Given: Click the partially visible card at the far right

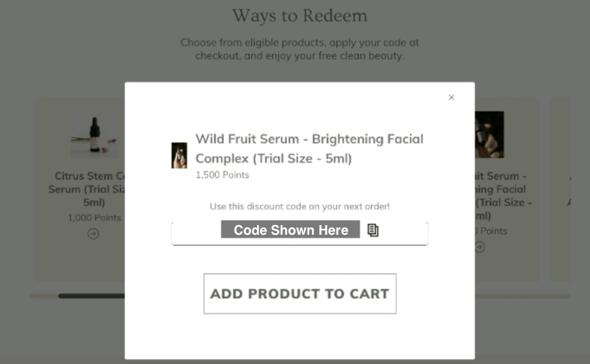Looking at the screenshot, I should point(570,189).
